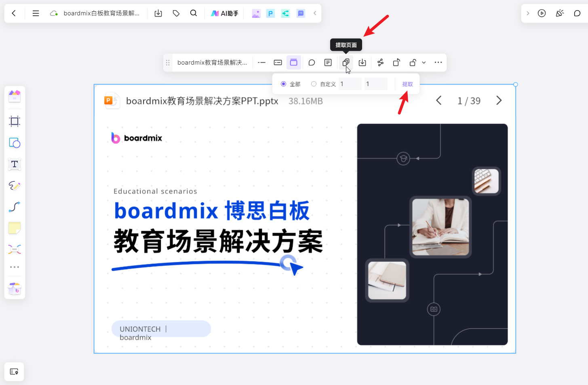
Task: Open more tools ellipsis in sidebar
Action: tap(15, 267)
